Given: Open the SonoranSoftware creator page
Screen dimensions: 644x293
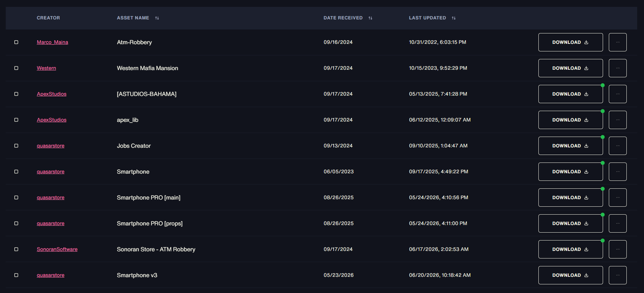Looking at the screenshot, I should (57, 249).
